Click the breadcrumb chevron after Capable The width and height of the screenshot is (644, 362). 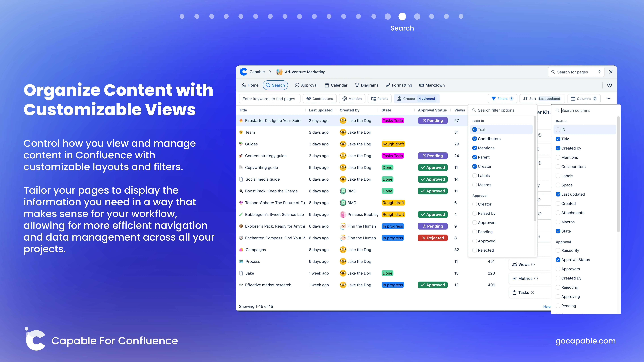click(270, 72)
